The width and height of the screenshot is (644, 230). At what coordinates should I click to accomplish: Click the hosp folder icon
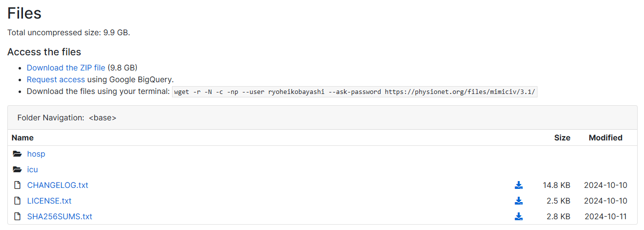coord(18,154)
